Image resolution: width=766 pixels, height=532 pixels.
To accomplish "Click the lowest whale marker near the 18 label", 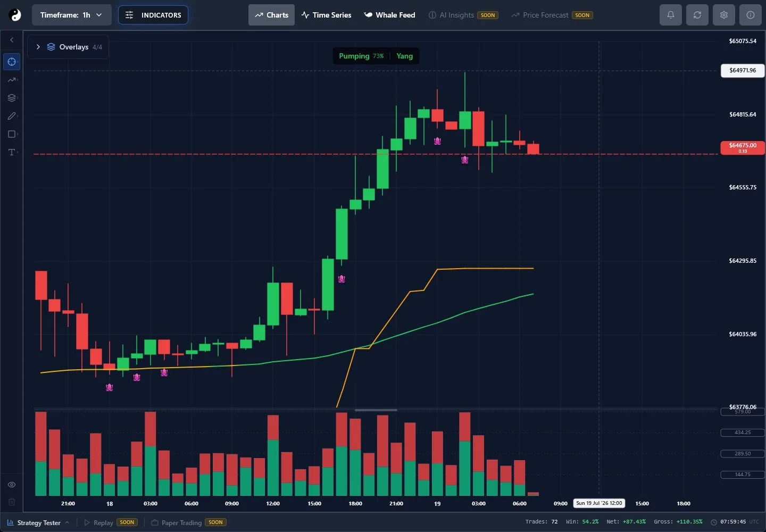I will tap(109, 387).
